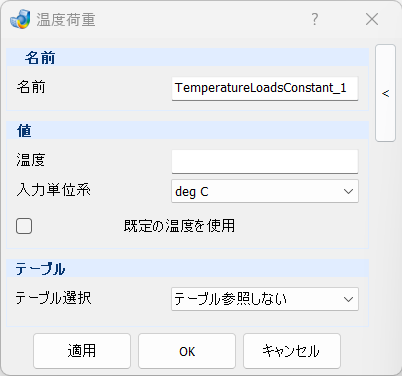Viewport: 402px width, 376px height.
Task: Click the application icon in title bar
Action: coord(20,19)
